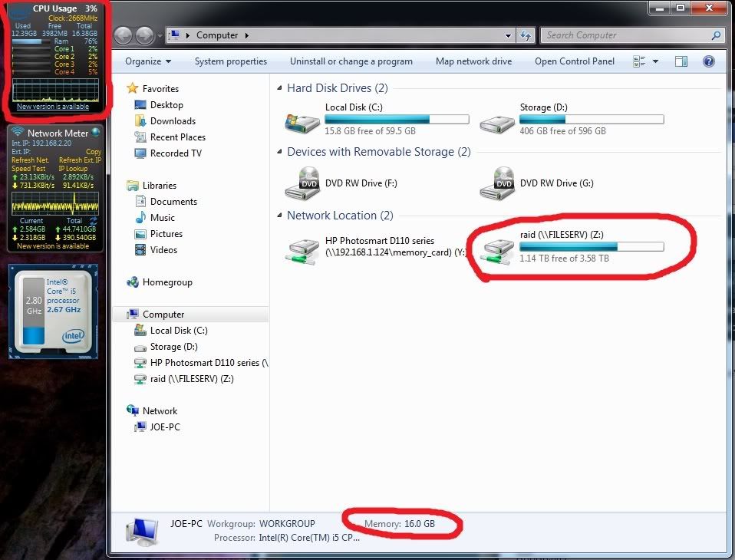Click the Network Meter wifi signal icon
This screenshot has width=735, height=560.
[x=18, y=132]
